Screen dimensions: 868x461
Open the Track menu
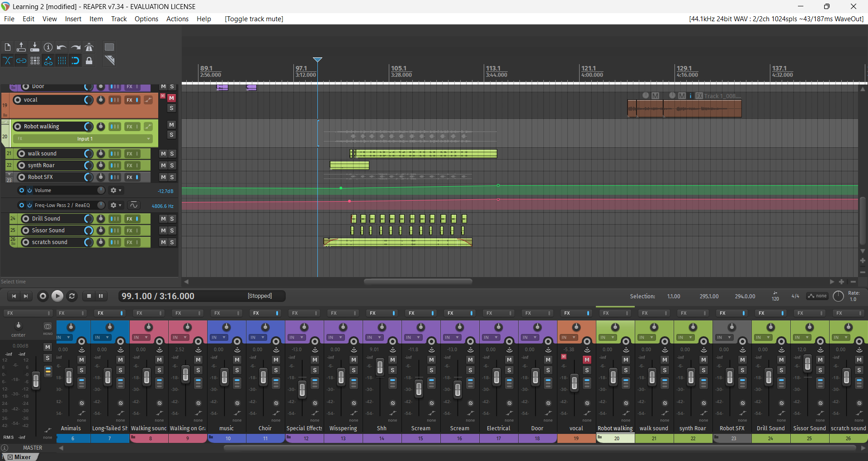(119, 19)
